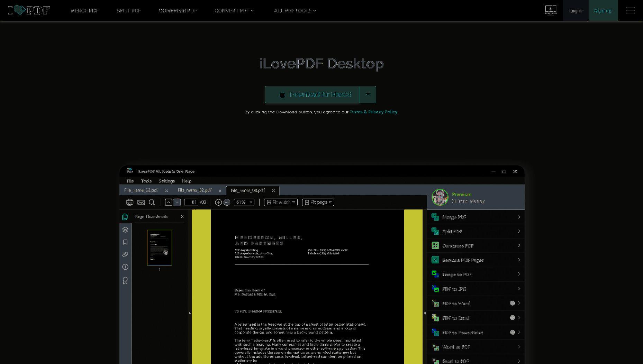
Task: Open the download platform dropdown arrow
Action: coord(368,95)
